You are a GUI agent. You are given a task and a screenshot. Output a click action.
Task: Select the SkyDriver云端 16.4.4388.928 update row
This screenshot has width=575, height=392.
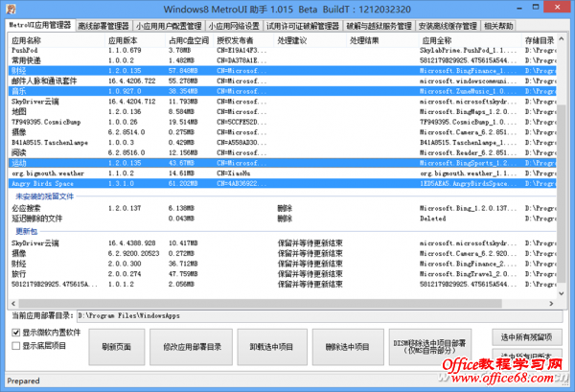[x=283, y=243]
